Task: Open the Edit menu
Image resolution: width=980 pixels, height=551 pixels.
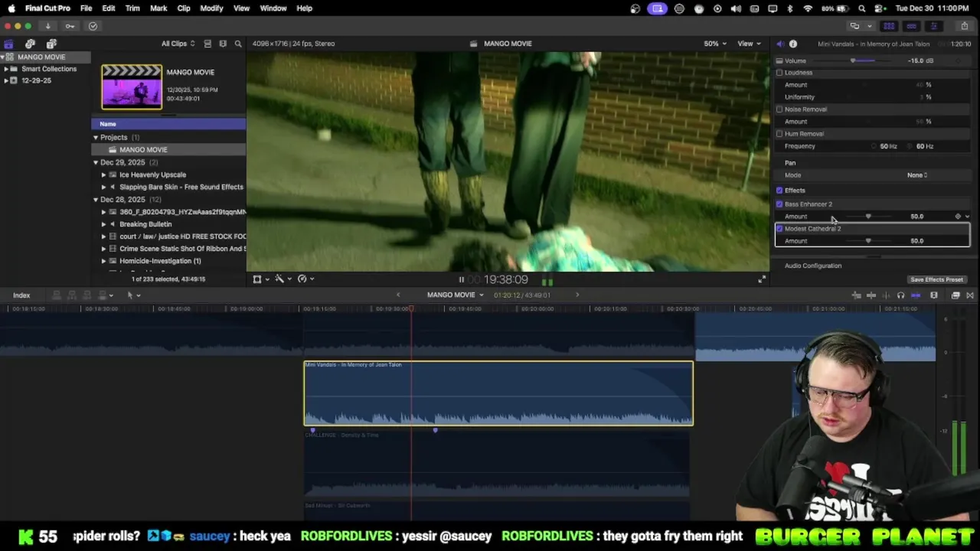Action: point(109,8)
